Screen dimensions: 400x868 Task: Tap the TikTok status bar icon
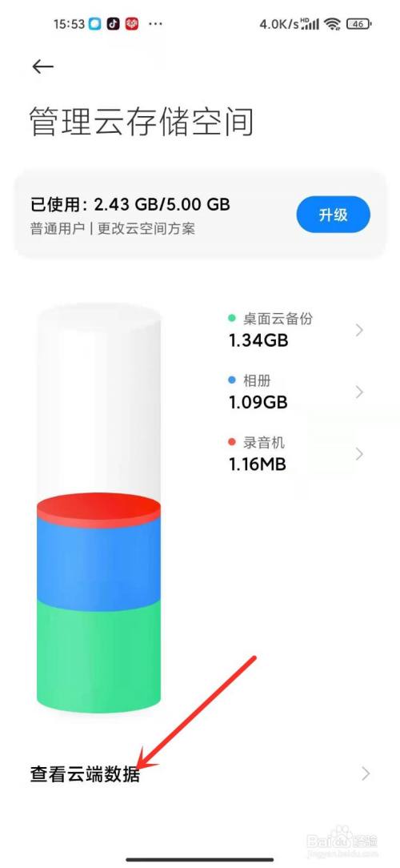coord(113,24)
